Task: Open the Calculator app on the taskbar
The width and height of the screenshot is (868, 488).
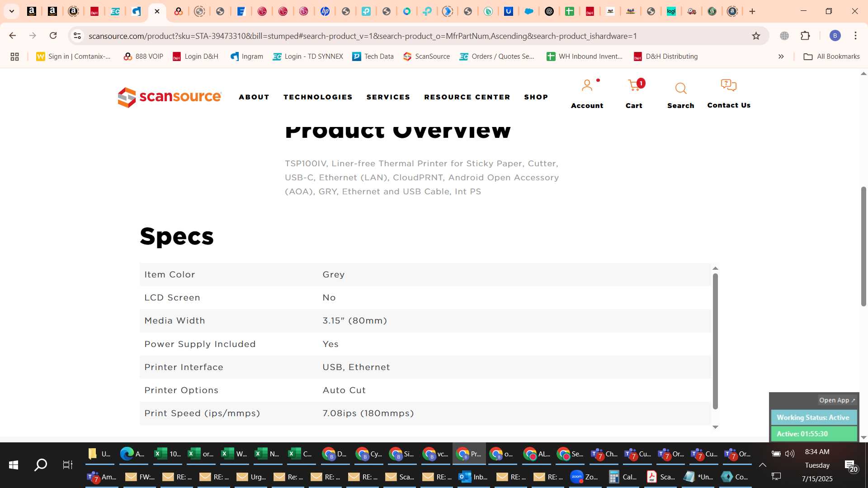Action: pos(622,477)
